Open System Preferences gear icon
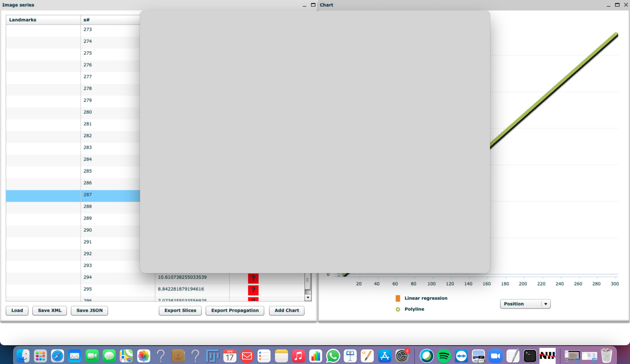Screen dimensions: 630x364 pyautogui.click(x=401, y=356)
